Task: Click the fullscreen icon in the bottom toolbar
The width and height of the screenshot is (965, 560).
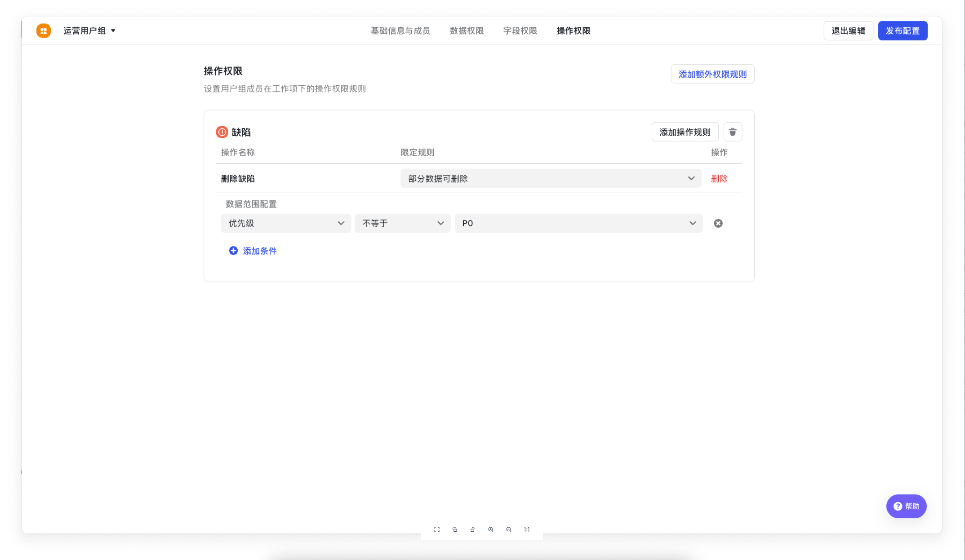Action: coord(437,529)
